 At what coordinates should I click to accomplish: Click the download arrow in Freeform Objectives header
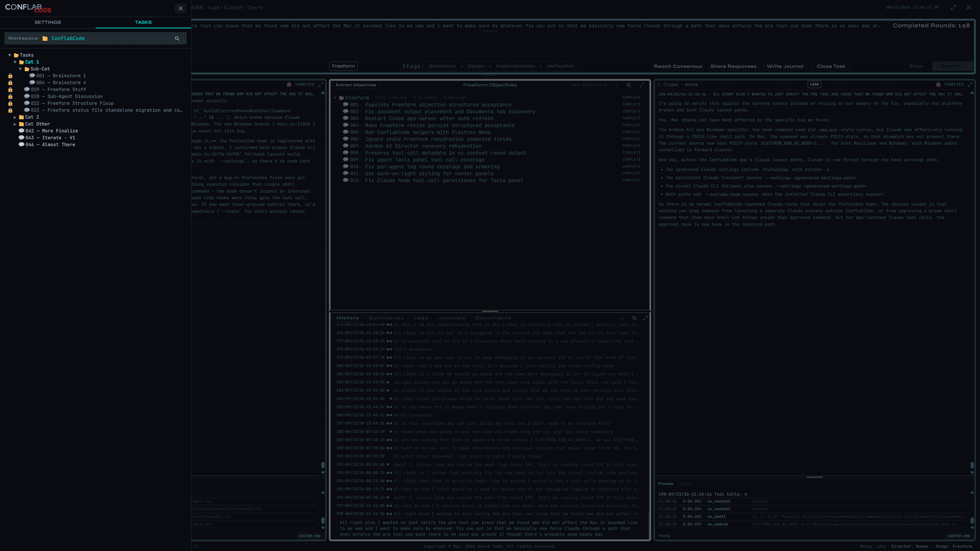(617, 85)
